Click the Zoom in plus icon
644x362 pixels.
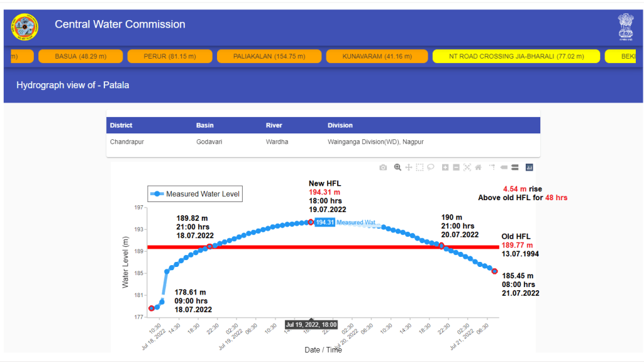(x=445, y=167)
